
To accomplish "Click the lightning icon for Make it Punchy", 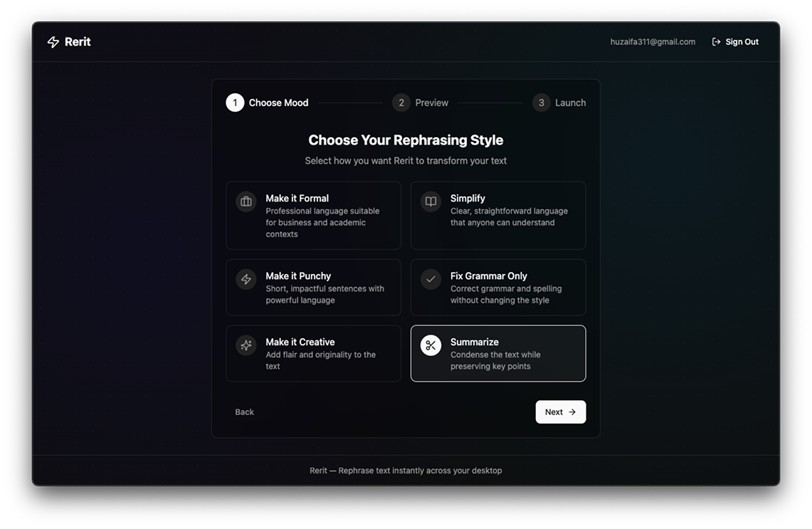I will click(x=246, y=279).
